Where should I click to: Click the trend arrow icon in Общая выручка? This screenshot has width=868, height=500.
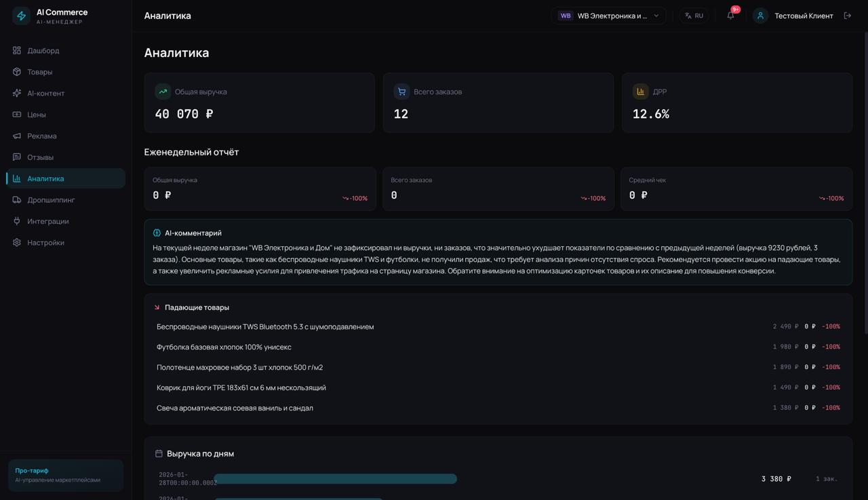click(163, 92)
